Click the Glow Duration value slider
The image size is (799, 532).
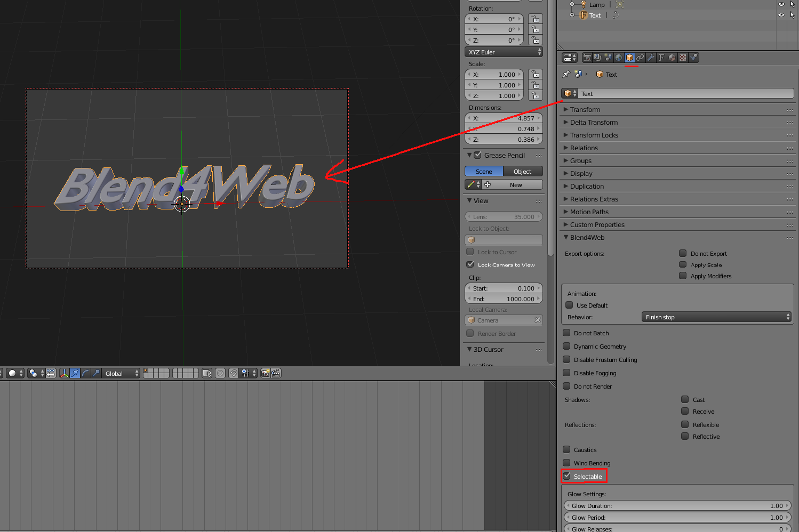(677, 506)
